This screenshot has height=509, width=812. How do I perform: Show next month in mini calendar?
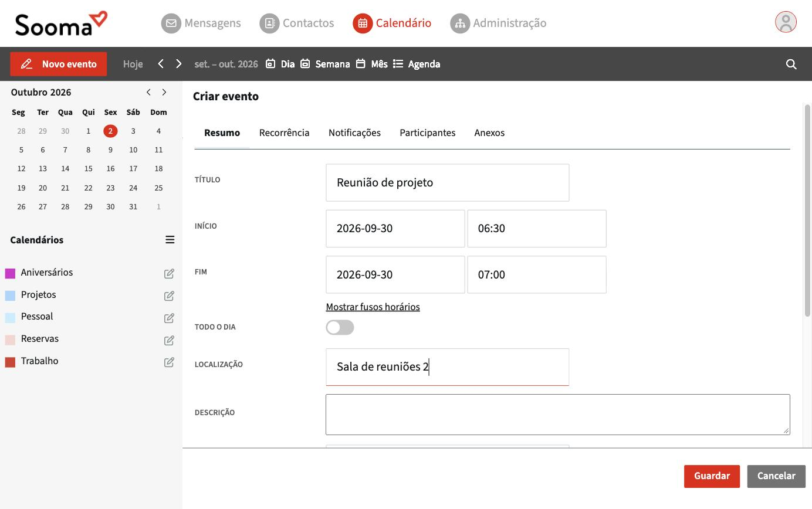164,92
